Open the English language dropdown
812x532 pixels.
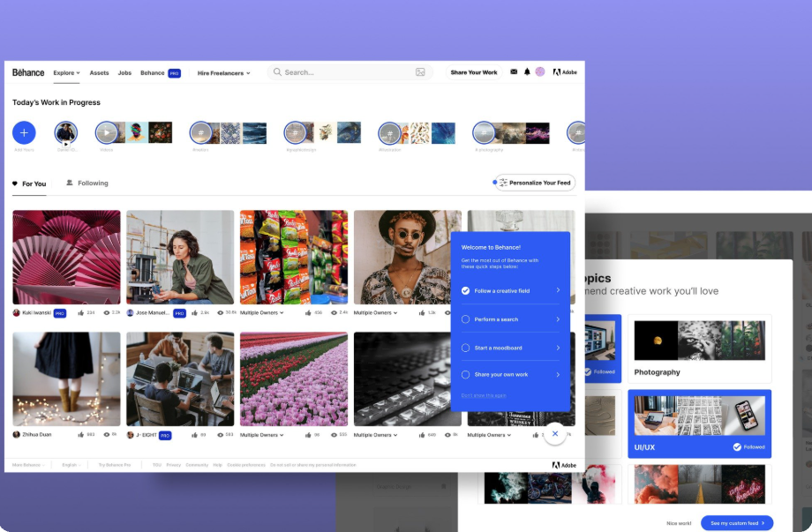[71, 465]
